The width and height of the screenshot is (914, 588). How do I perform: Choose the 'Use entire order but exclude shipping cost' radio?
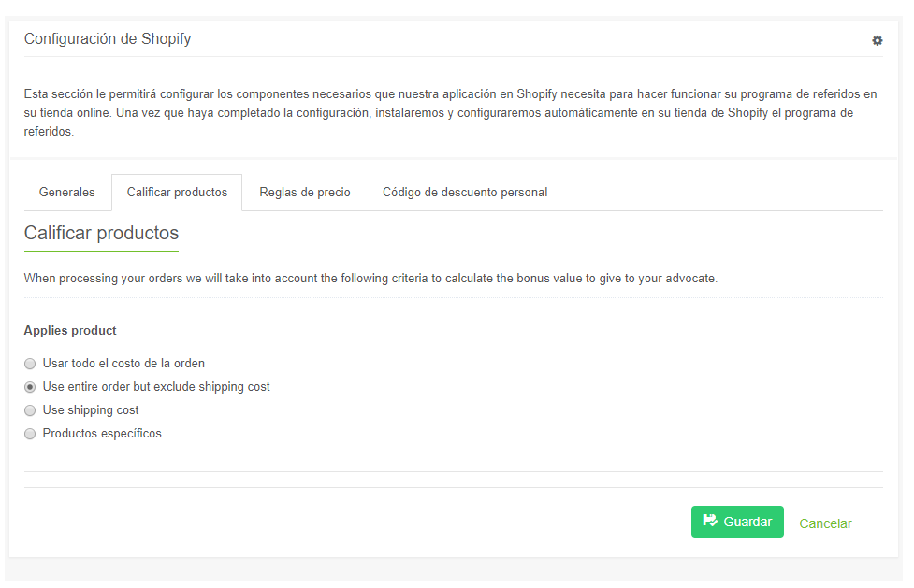pyautogui.click(x=30, y=387)
